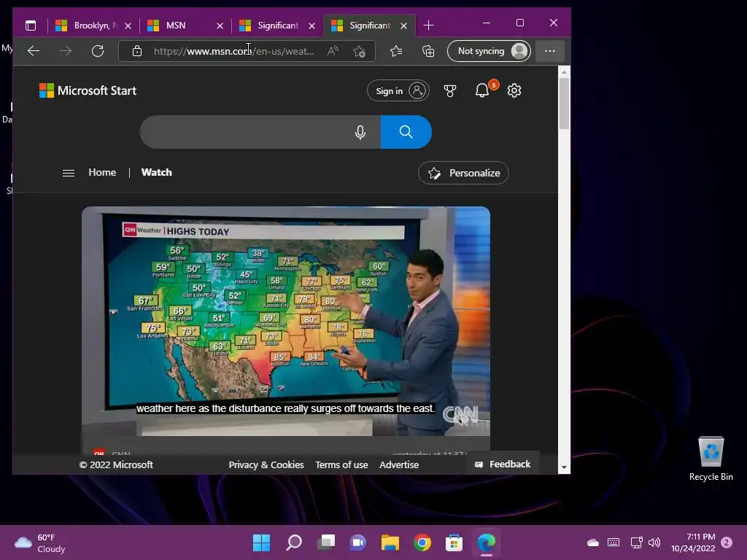Open Microsoft Store from the taskbar
Image resolution: width=747 pixels, height=560 pixels.
[x=454, y=542]
